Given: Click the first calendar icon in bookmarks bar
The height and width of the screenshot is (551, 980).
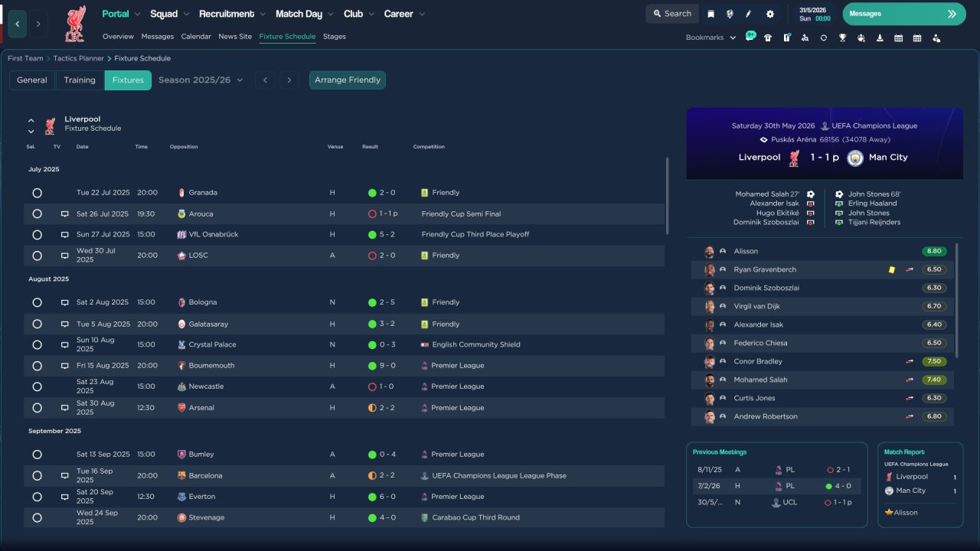Looking at the screenshot, I should [898, 37].
